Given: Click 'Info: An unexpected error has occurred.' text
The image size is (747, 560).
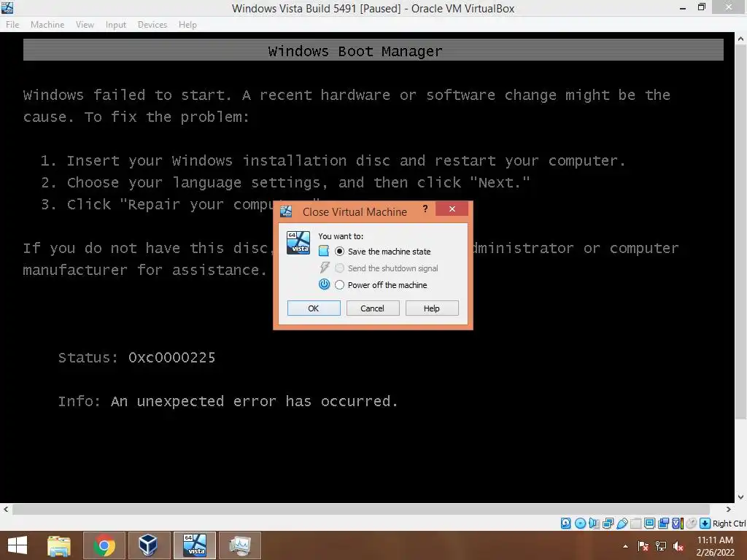Looking at the screenshot, I should tap(228, 402).
